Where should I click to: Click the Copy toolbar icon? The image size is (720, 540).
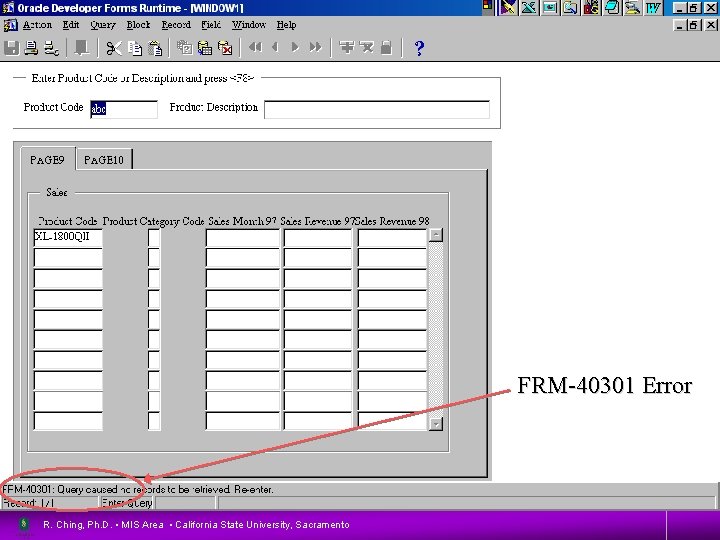click(135, 48)
